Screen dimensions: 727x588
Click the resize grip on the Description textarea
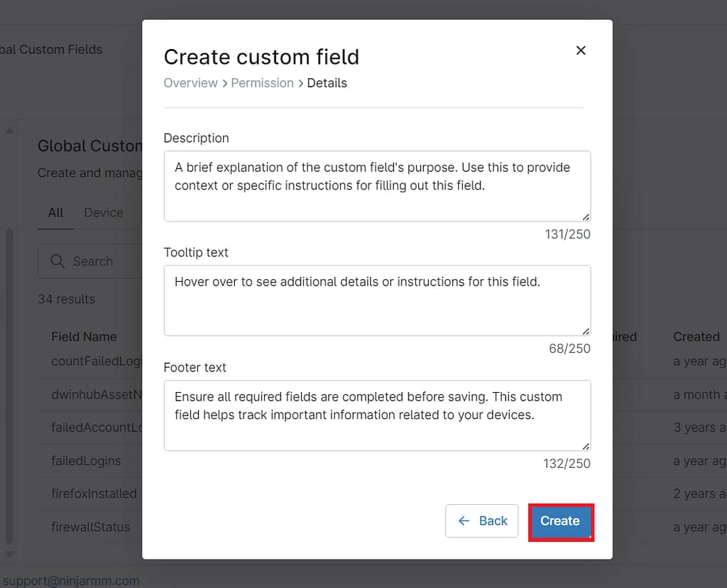[x=586, y=217]
